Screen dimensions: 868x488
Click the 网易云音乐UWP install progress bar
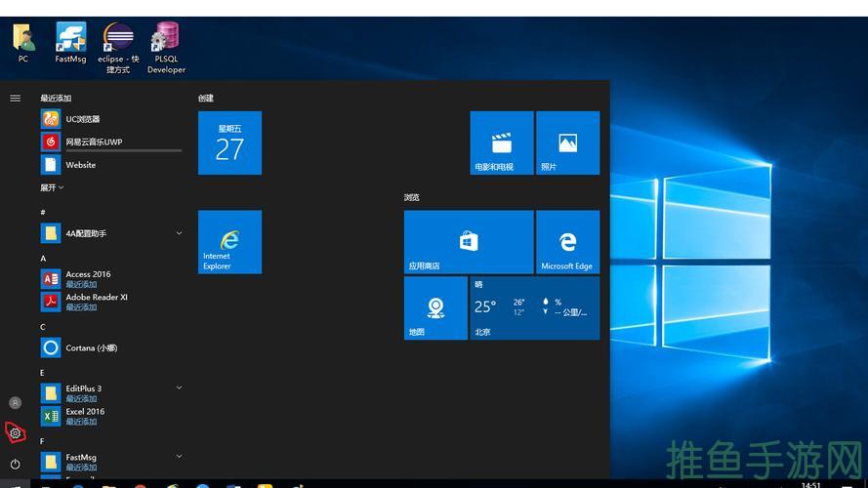123,150
